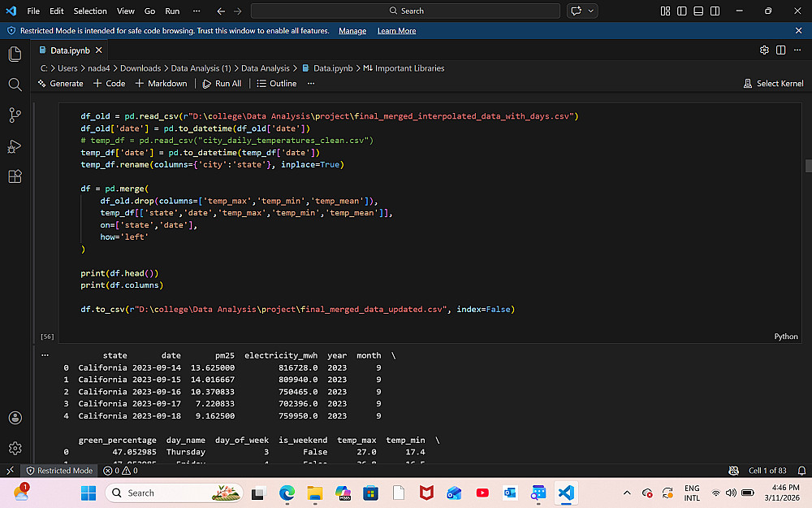This screenshot has width=812, height=508.
Task: Open the Search view in activity bar
Action: pyautogui.click(x=15, y=85)
